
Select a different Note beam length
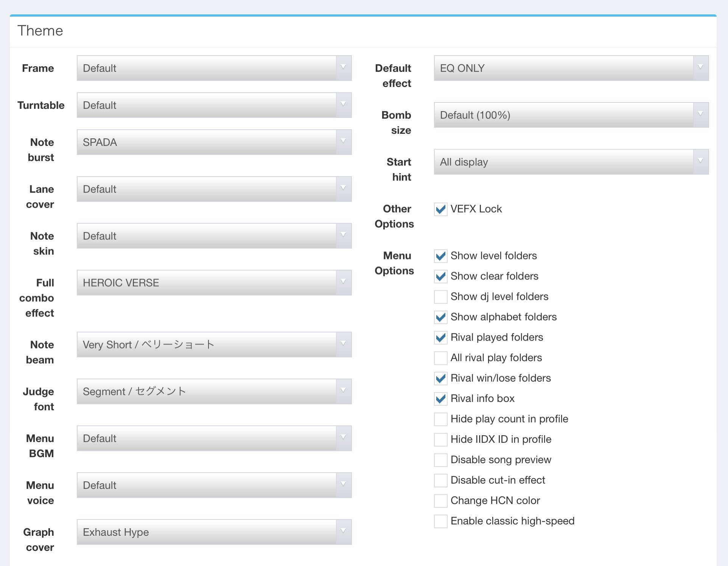coord(214,344)
